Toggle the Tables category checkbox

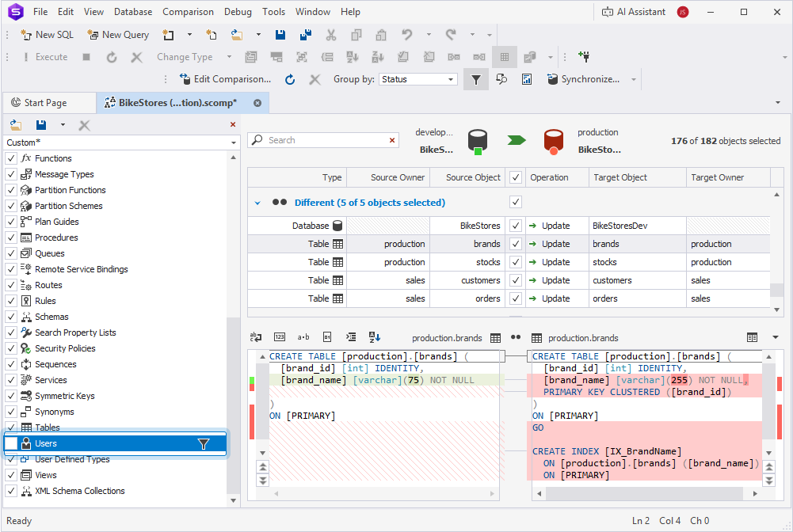point(11,427)
